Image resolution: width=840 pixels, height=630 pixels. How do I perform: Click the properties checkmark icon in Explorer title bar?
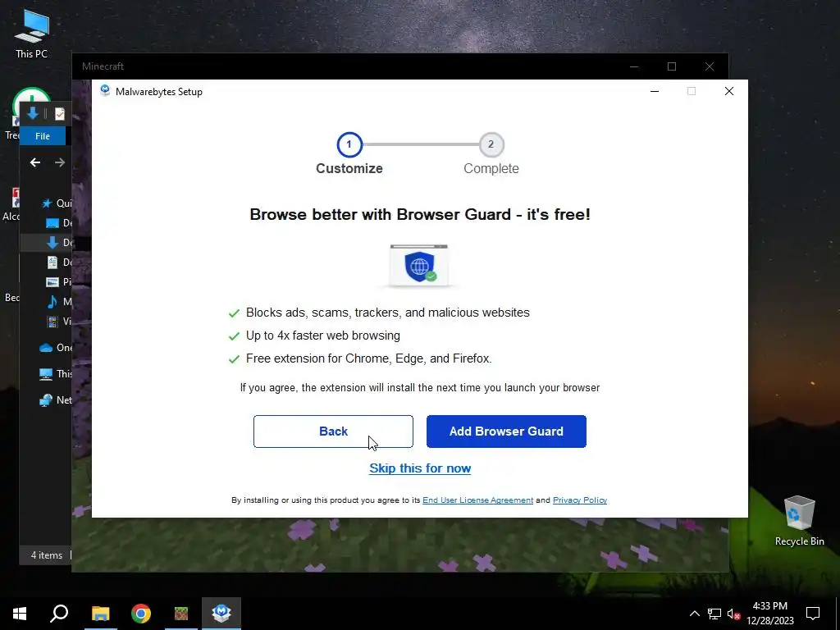(59, 113)
